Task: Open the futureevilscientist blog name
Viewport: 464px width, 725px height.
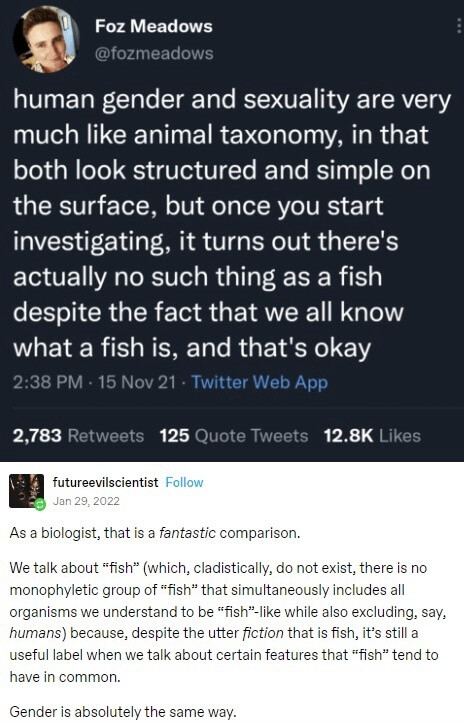Action: tap(105, 482)
